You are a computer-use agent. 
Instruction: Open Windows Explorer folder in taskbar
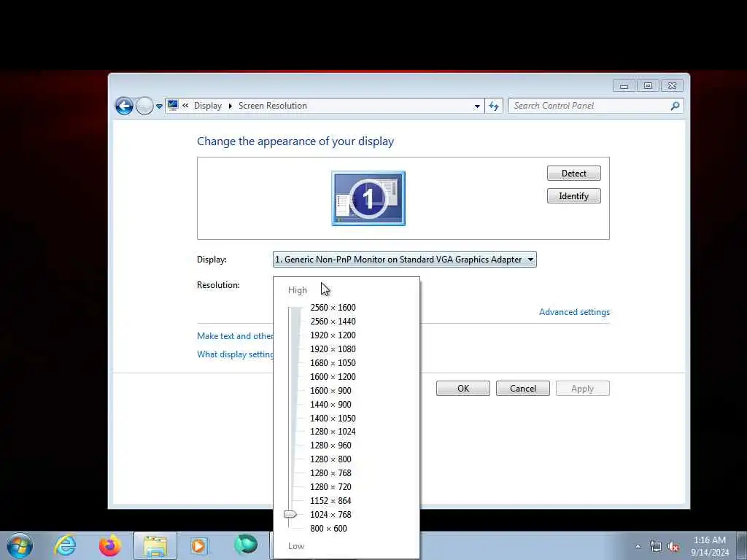coord(155,545)
